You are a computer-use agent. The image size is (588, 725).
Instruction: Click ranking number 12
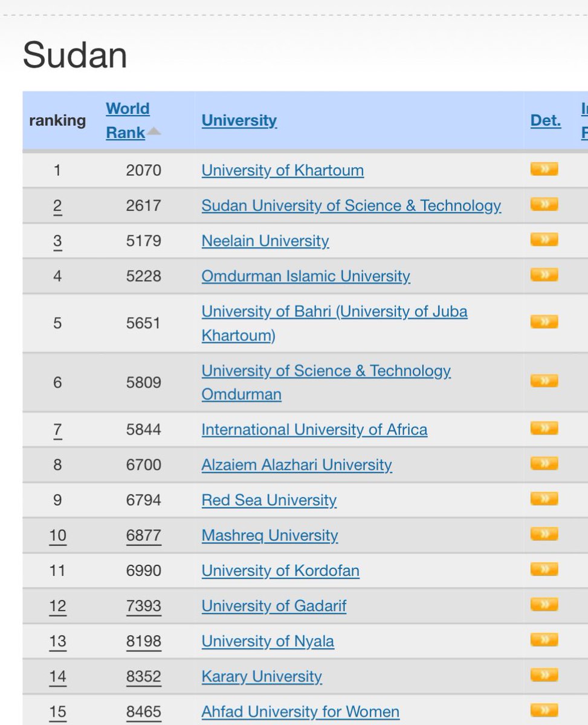pyautogui.click(x=57, y=606)
